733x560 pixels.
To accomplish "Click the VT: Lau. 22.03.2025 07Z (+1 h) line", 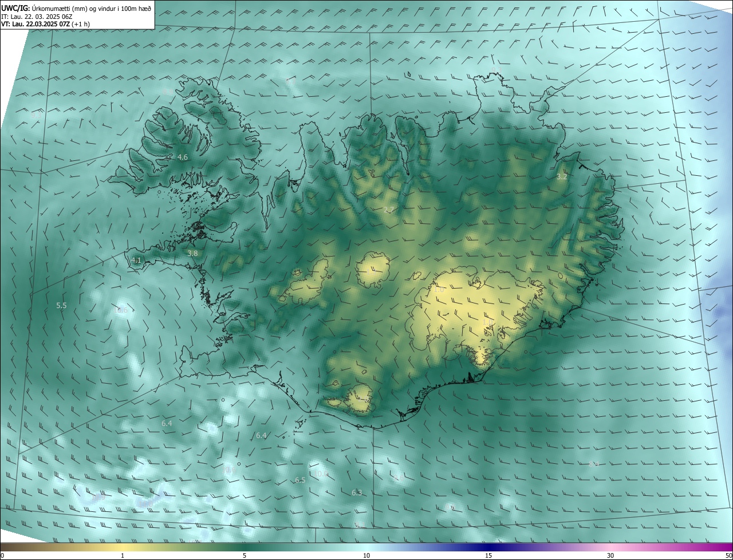I will tap(46, 24).
